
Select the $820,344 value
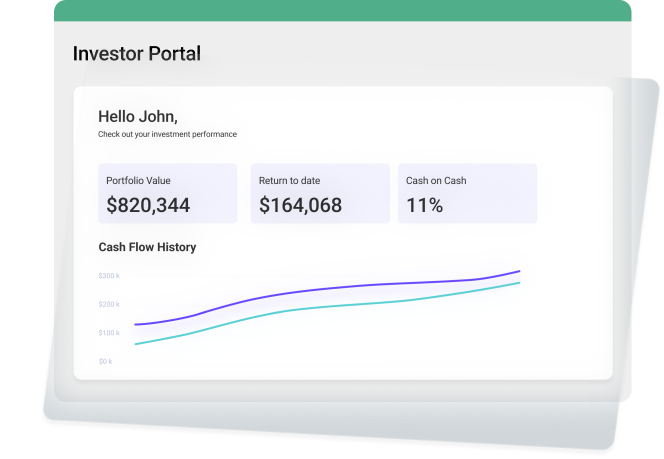click(148, 205)
